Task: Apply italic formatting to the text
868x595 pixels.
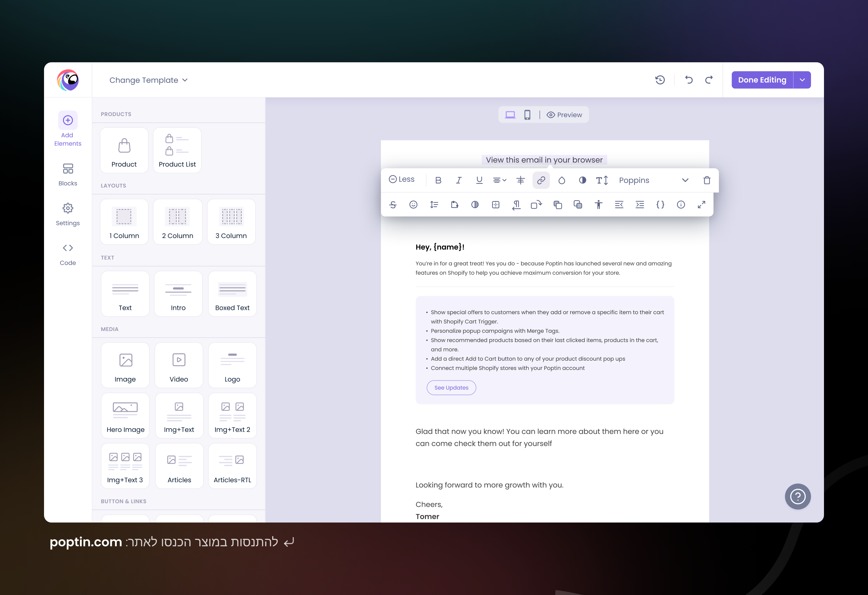Action: [459, 180]
